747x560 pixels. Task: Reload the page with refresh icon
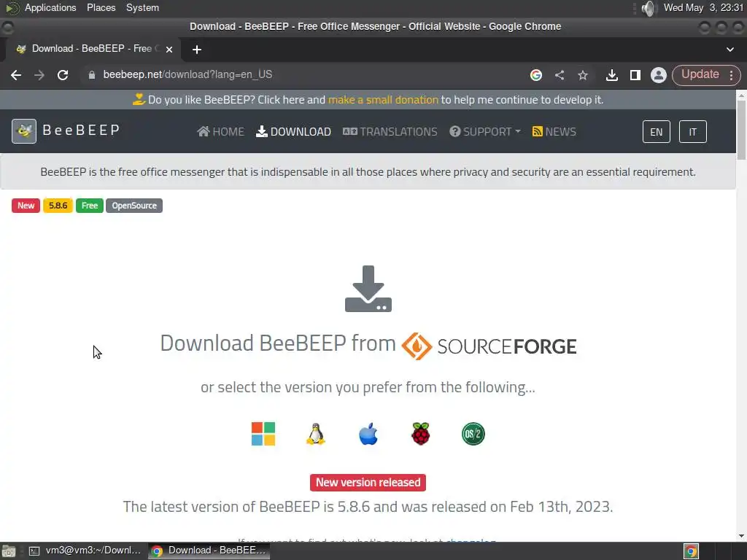pyautogui.click(x=63, y=75)
